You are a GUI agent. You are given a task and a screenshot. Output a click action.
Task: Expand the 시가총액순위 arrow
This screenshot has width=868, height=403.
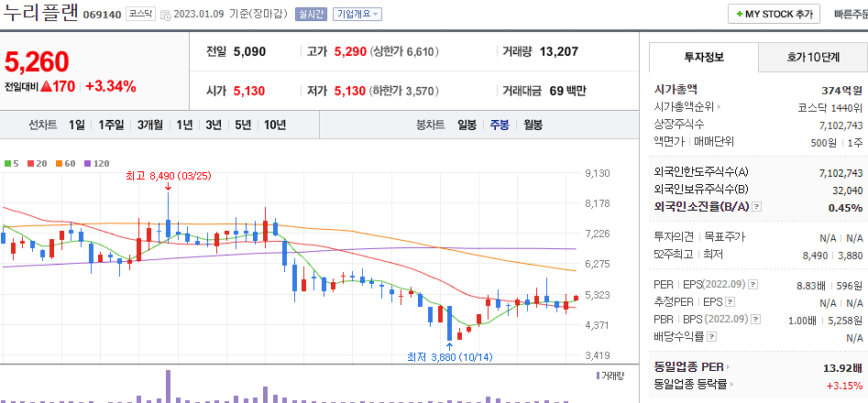[x=720, y=107]
